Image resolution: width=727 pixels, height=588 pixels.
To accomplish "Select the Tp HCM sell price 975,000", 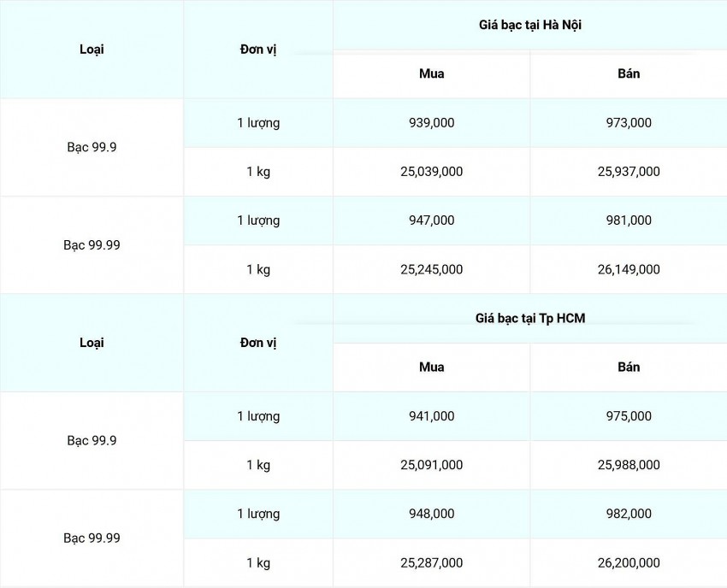I will click(629, 416).
